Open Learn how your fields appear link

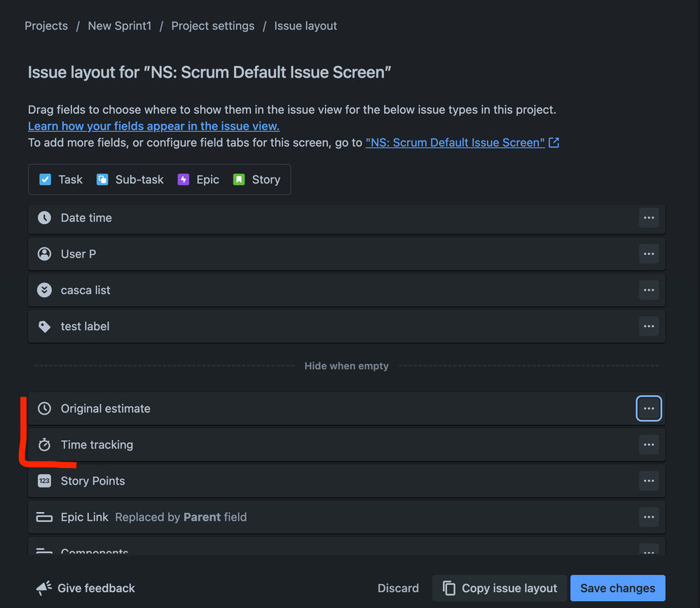coord(153,126)
